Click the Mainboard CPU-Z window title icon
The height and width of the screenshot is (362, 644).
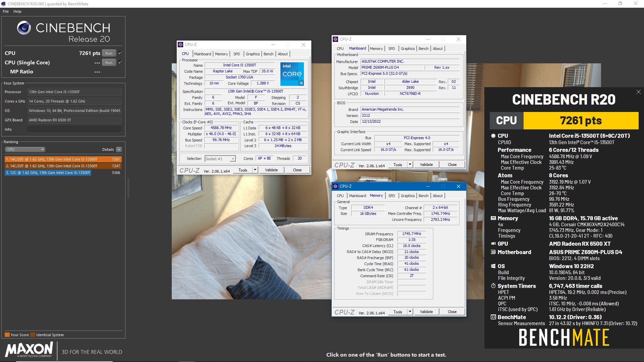click(335, 39)
